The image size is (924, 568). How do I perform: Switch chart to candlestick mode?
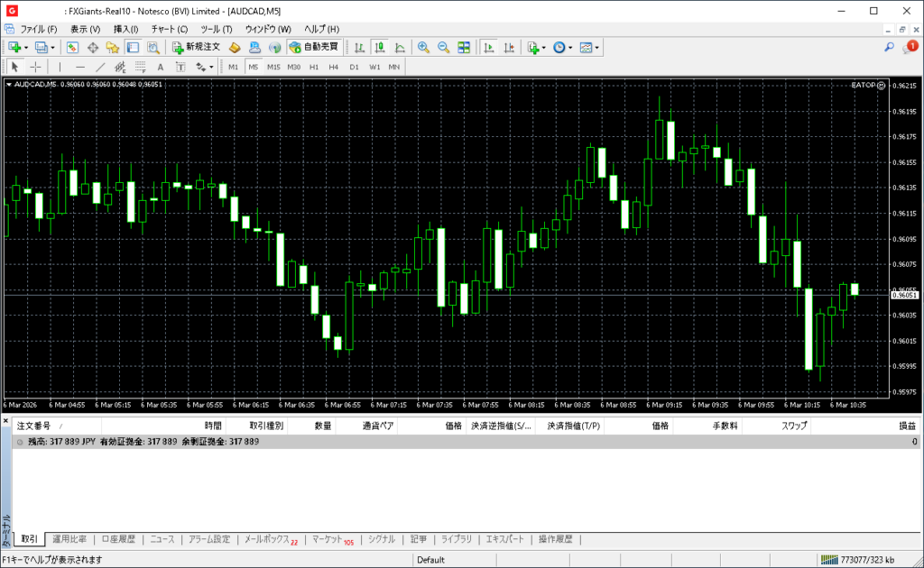pyautogui.click(x=379, y=47)
